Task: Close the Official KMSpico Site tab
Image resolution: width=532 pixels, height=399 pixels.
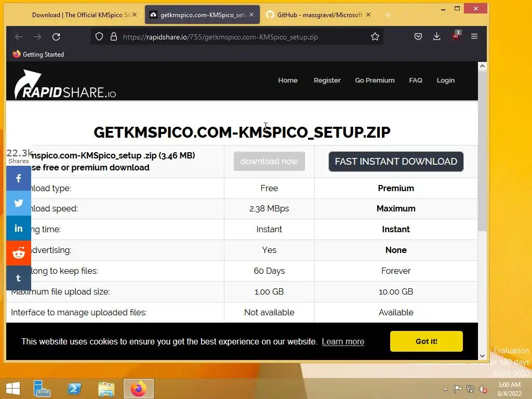Action: tap(135, 15)
